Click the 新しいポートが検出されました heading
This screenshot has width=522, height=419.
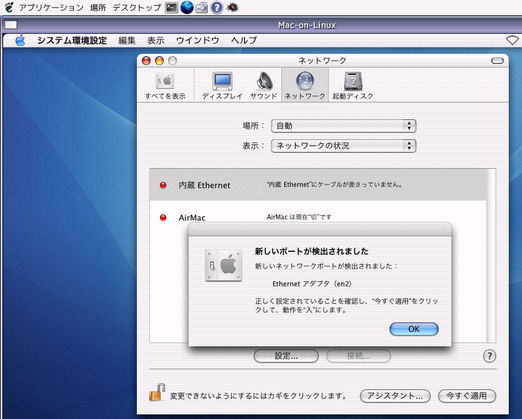tap(311, 251)
